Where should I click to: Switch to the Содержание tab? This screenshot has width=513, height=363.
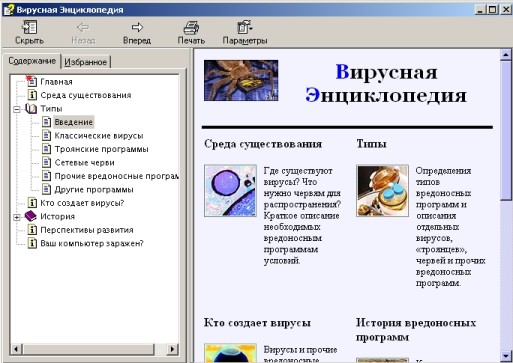point(32,61)
